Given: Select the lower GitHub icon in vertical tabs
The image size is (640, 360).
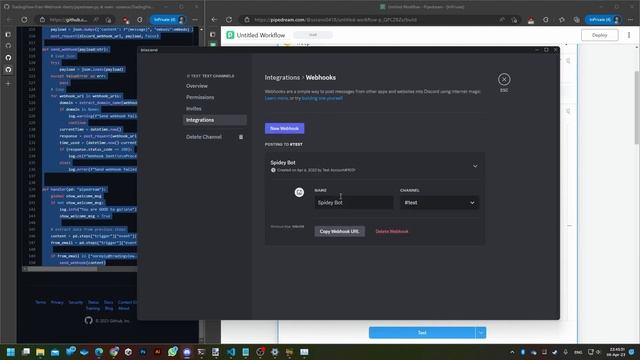Looking at the screenshot, I should pos(8,70).
